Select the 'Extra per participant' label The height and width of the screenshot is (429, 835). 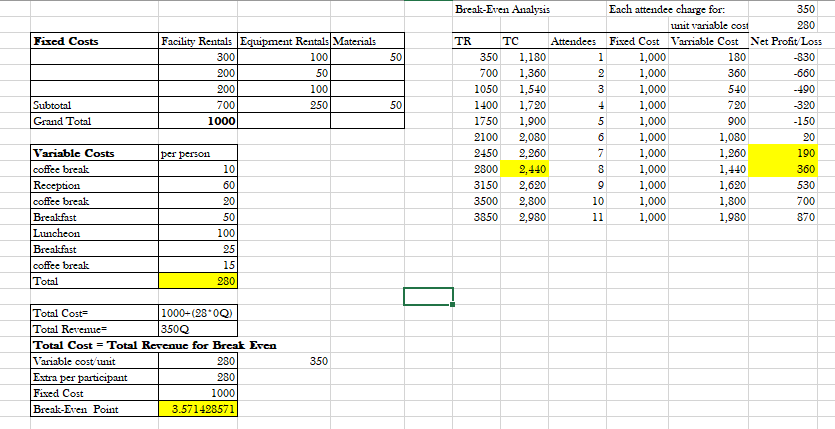95,377
